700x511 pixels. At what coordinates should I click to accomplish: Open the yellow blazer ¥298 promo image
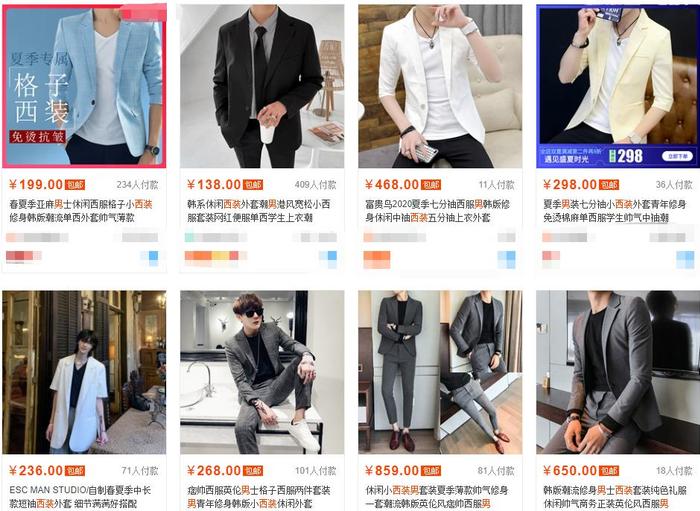(x=618, y=86)
